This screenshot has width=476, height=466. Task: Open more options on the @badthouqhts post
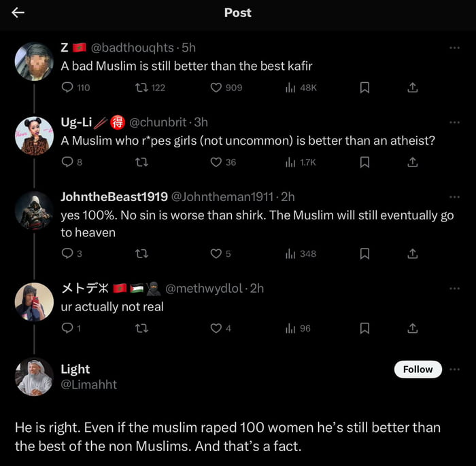(454, 48)
